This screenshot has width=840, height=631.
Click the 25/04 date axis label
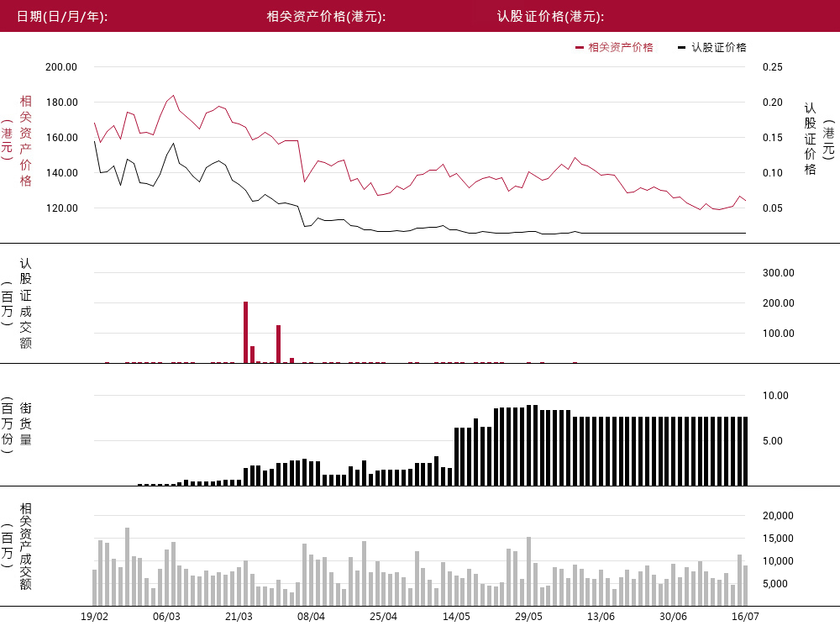point(384,616)
